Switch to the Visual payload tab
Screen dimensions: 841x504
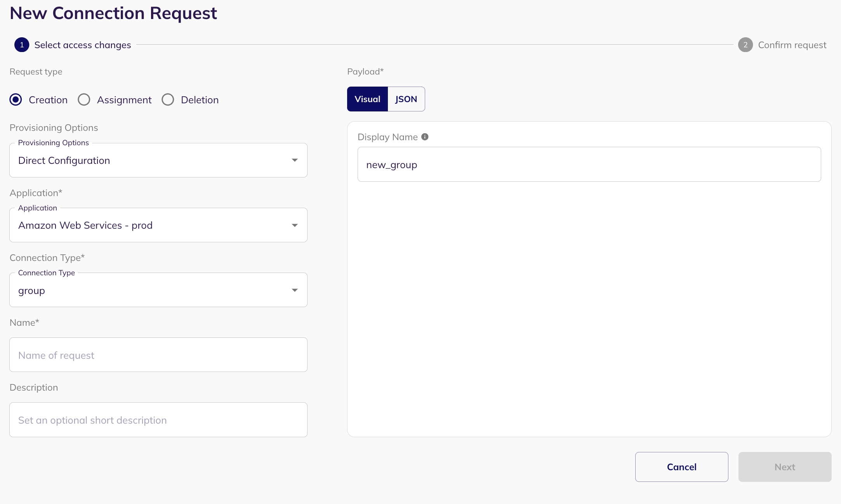[367, 99]
